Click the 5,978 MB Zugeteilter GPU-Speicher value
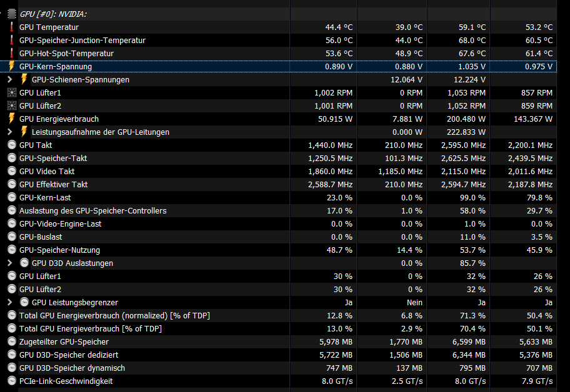The width and height of the screenshot is (570, 392). (x=336, y=341)
